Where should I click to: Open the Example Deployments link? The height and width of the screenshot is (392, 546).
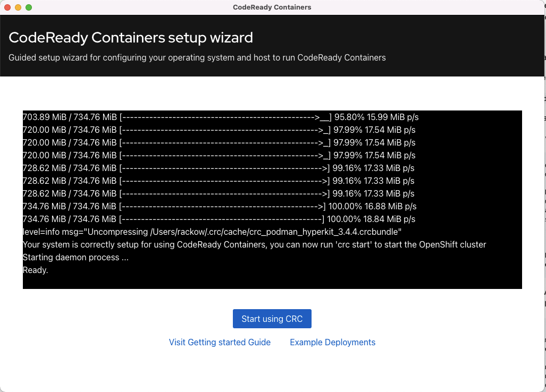tap(333, 342)
